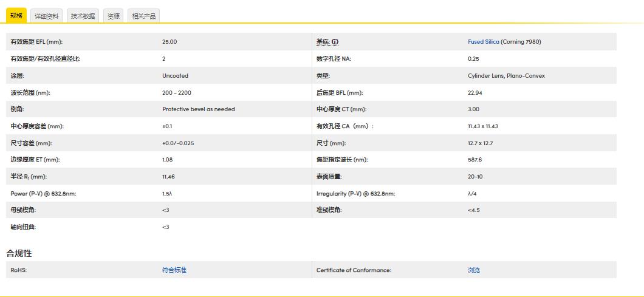Switch to the 详细资料 tab
Image resolution: width=644 pixels, height=297 pixels.
pyautogui.click(x=47, y=16)
